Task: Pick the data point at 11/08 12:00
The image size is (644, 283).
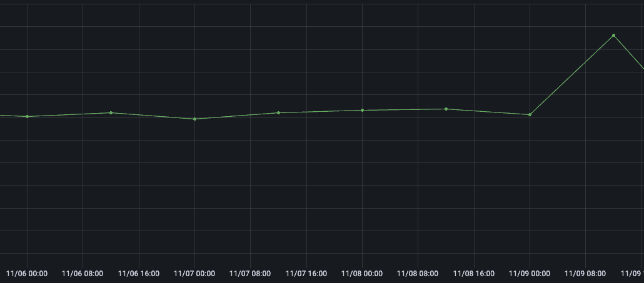Action: 446,109
